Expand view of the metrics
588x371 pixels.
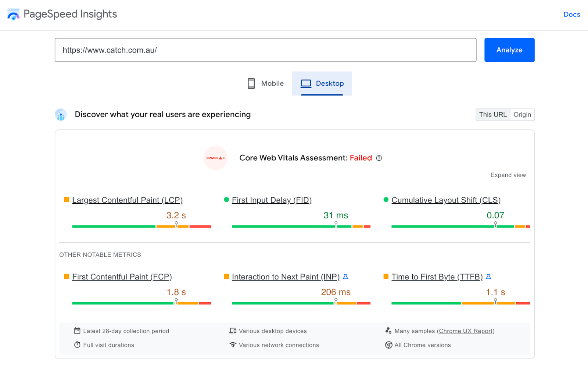coord(508,175)
